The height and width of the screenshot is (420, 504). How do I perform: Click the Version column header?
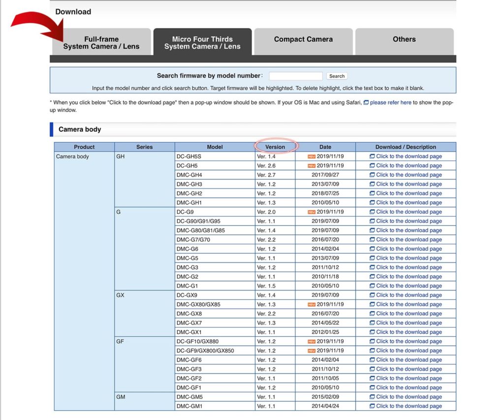[x=275, y=147]
